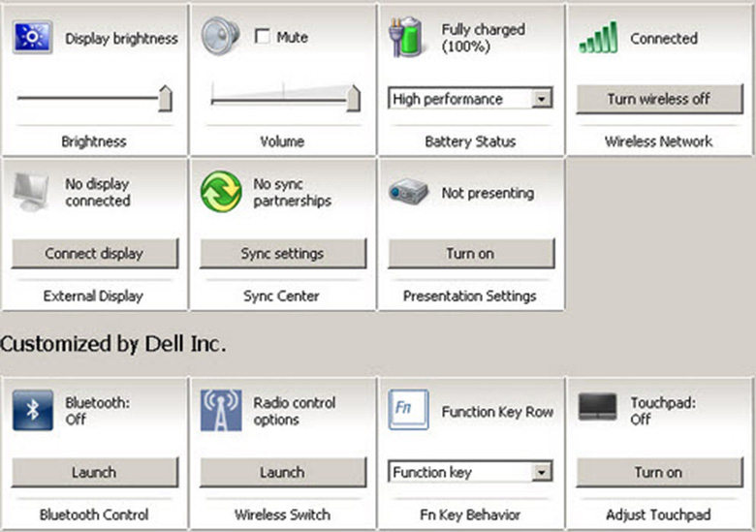Click the wireless signal bars icon
Image resolution: width=756 pixels, height=532 pixels.
[598, 37]
